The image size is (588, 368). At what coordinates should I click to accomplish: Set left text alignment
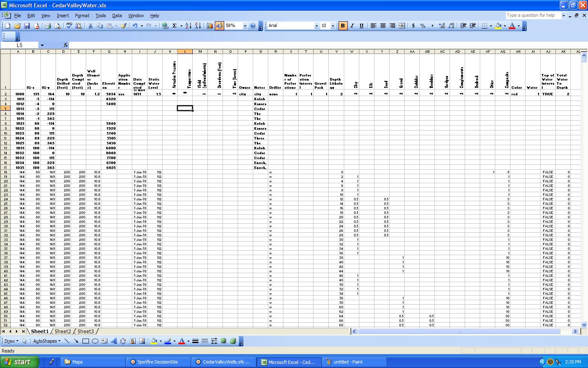click(x=373, y=26)
